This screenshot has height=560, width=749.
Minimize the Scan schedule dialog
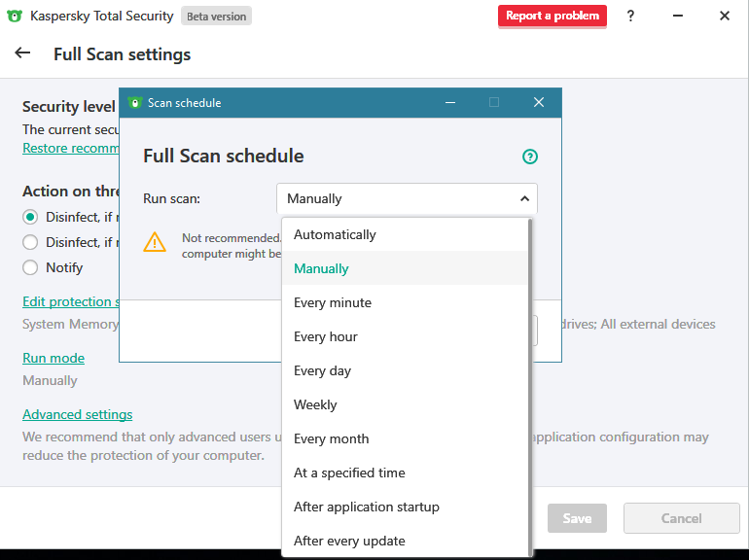coord(450,103)
